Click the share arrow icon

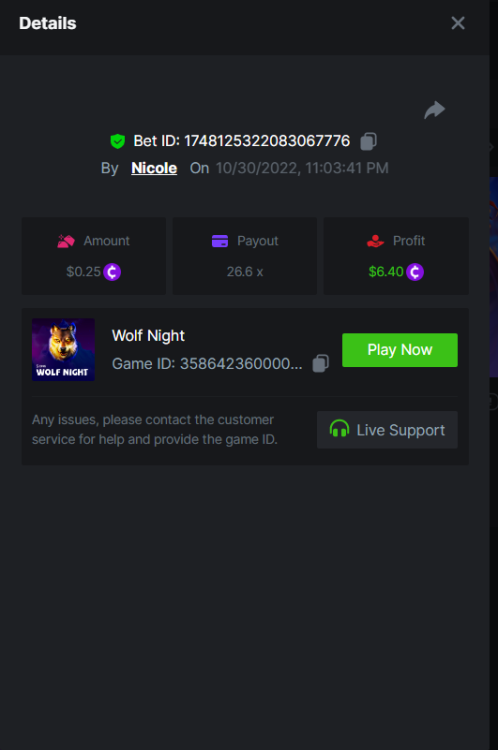point(434,110)
